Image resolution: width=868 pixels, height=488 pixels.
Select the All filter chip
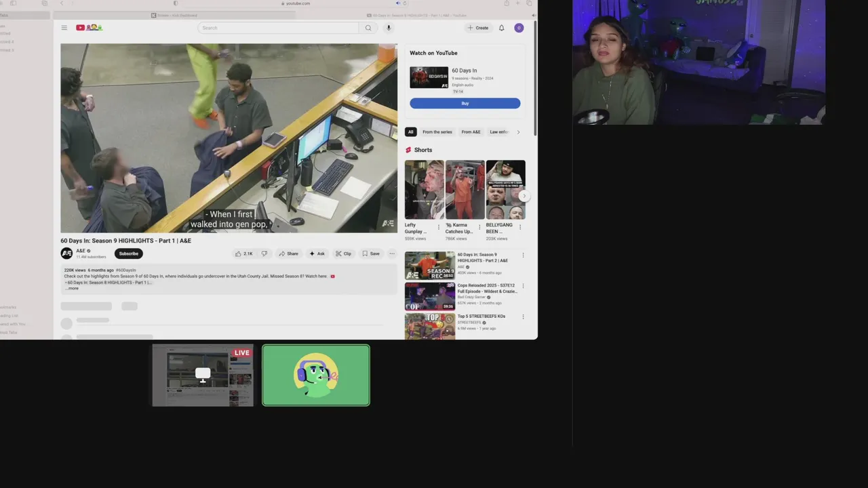tap(410, 132)
